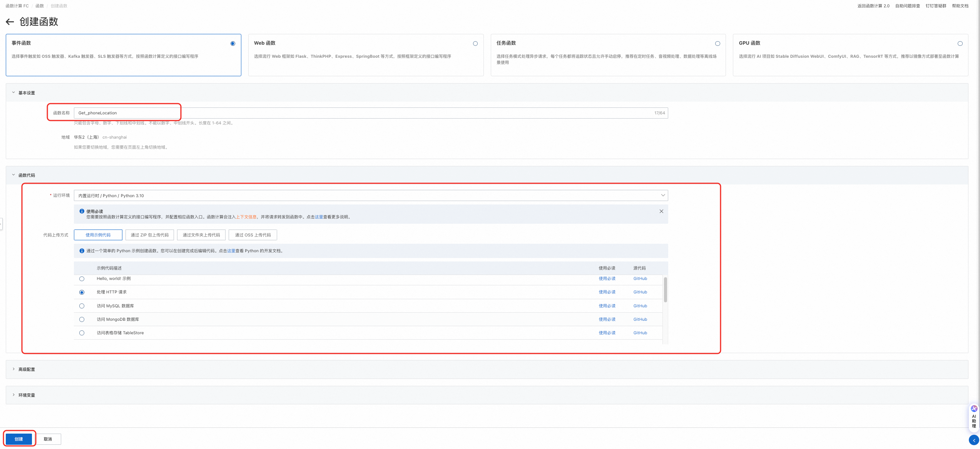Select the 任务函数 radio button
980x449 pixels.
click(x=717, y=44)
